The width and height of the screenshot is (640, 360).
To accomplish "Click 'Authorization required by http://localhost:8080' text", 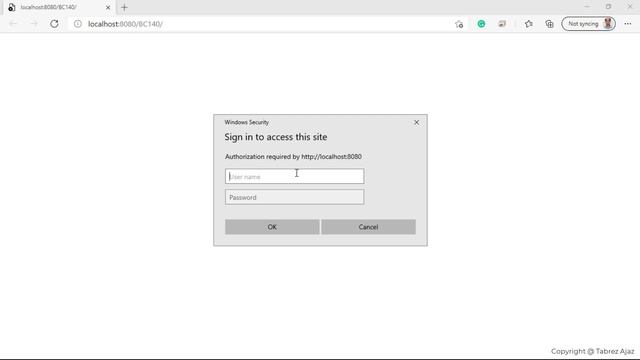I will [x=293, y=157].
